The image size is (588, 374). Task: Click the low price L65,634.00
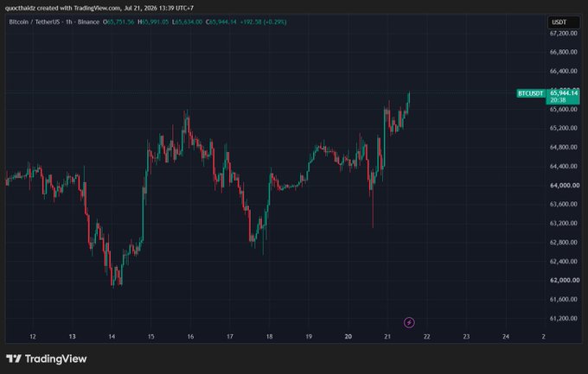pyautogui.click(x=187, y=22)
